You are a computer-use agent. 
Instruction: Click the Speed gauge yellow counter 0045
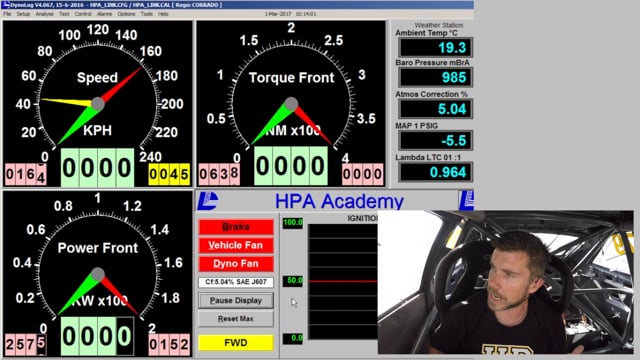coord(169,174)
